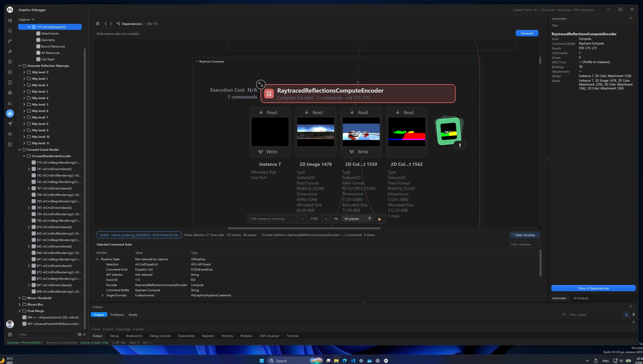Select the Attachments tree item

[x=50, y=33]
